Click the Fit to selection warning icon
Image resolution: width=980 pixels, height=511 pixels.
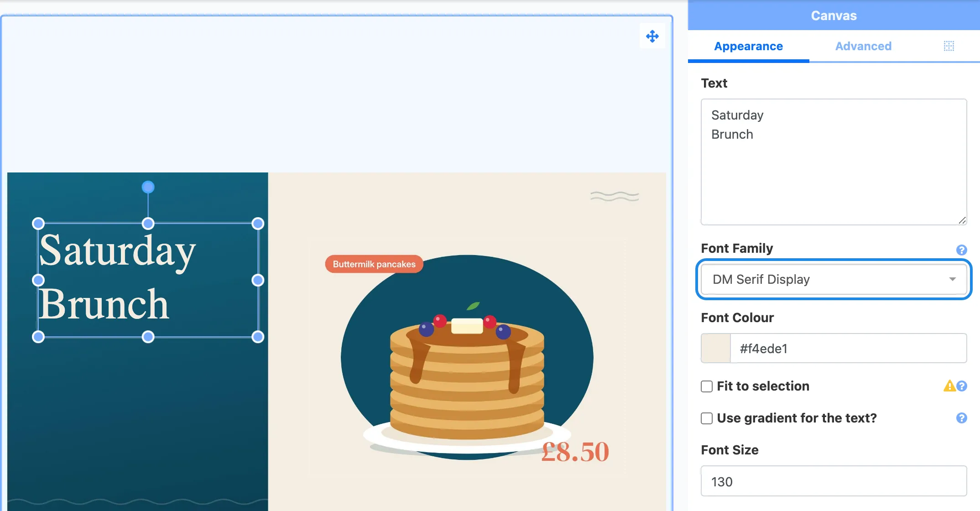point(949,386)
